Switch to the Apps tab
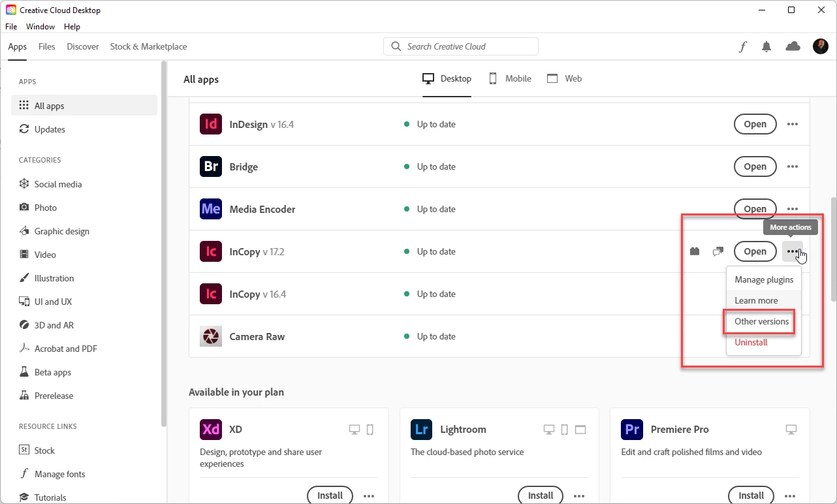Image resolution: width=837 pixels, height=504 pixels. tap(18, 46)
